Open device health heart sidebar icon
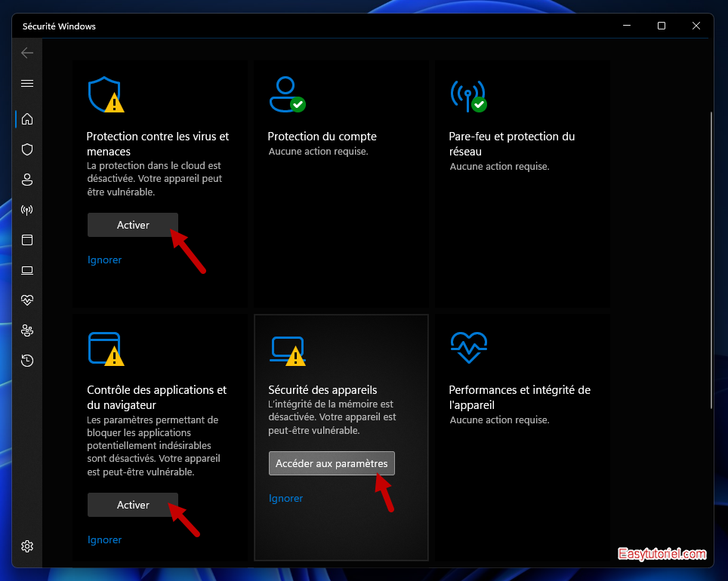Viewport: 728px width, 581px height. coord(27,300)
